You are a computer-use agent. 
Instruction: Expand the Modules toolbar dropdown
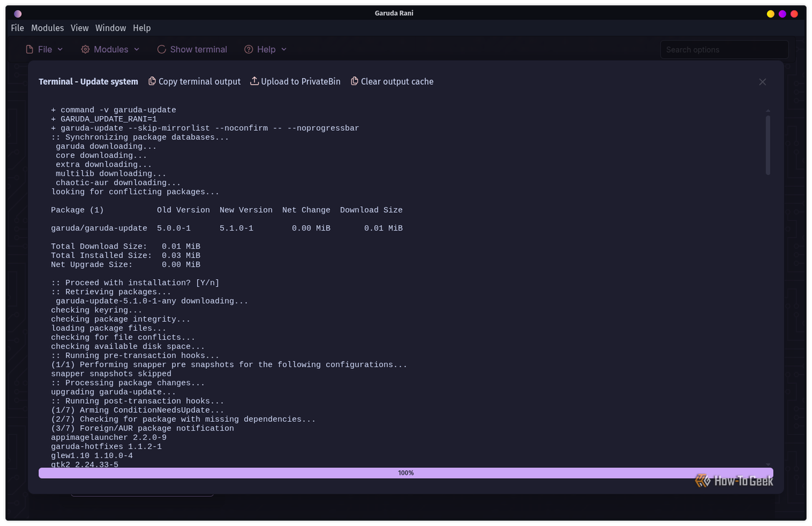click(110, 49)
